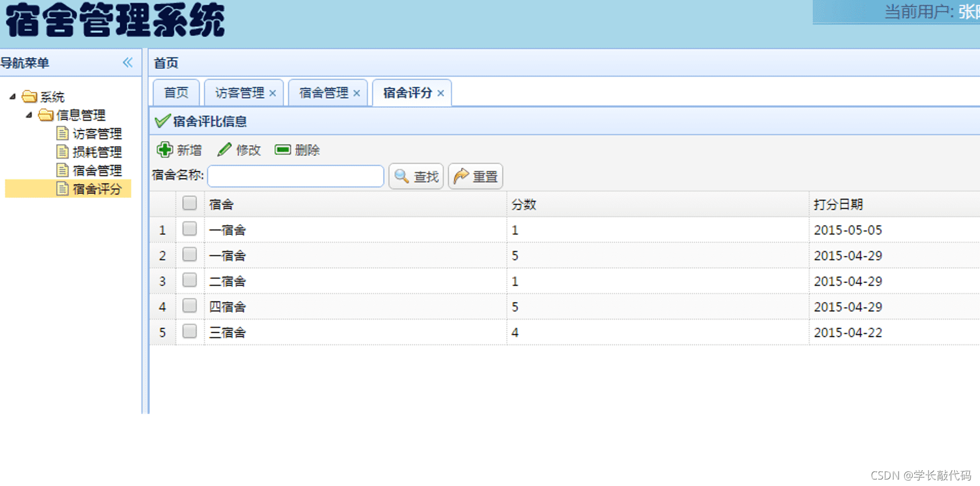The image size is (980, 486).
Task: Sort by the 分数 column header
Action: [658, 204]
